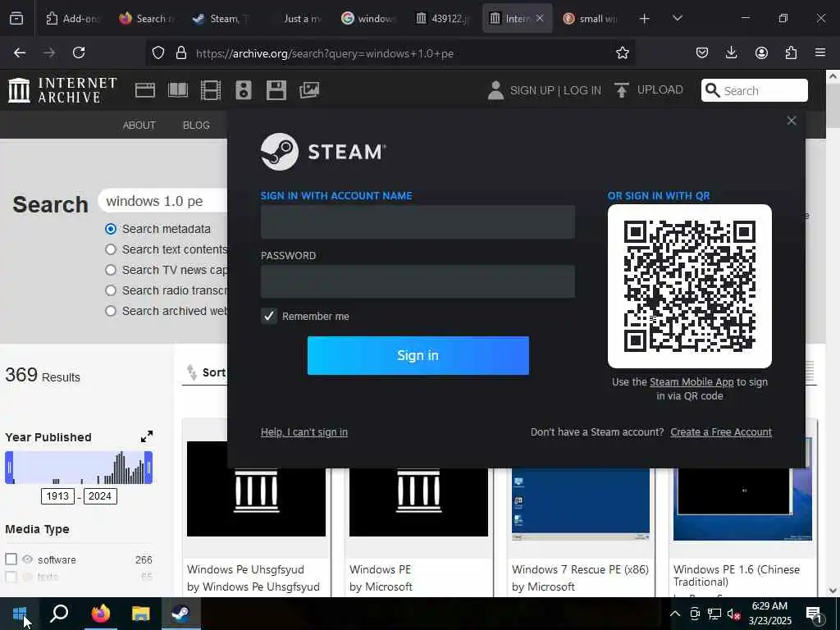
Task: Click Sort by label in results
Action: point(214,372)
